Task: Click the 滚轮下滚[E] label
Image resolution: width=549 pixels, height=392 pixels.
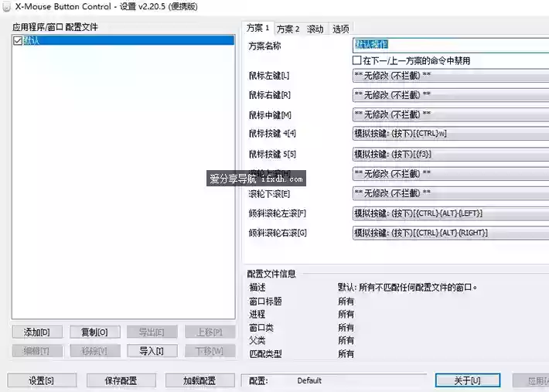Action: [269, 194]
